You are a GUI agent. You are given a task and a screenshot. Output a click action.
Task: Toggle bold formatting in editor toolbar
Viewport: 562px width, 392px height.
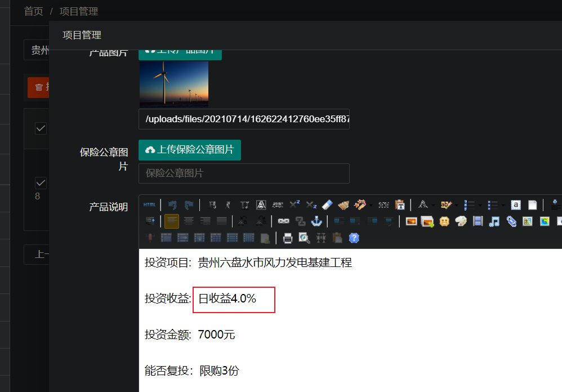point(212,205)
